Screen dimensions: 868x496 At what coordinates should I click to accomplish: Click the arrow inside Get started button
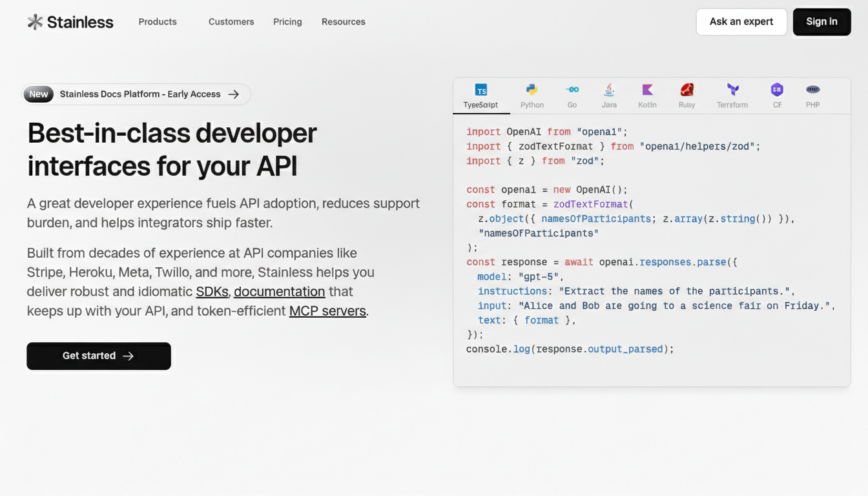click(129, 356)
